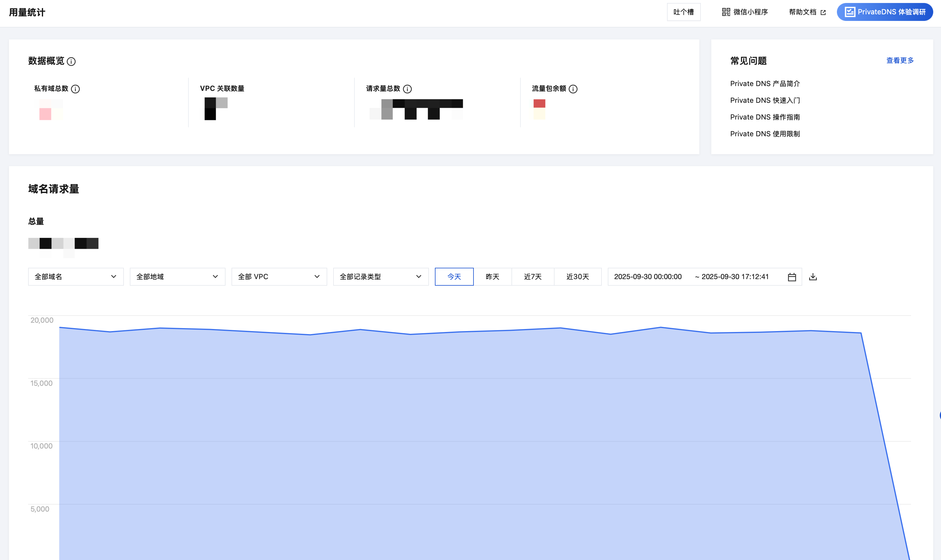
Task: Click info icon next to 数据概览
Action: [71, 62]
